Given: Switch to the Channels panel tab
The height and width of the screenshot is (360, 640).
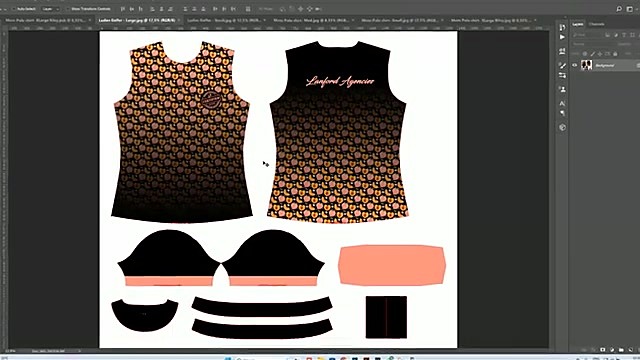Looking at the screenshot, I should click(x=596, y=24).
